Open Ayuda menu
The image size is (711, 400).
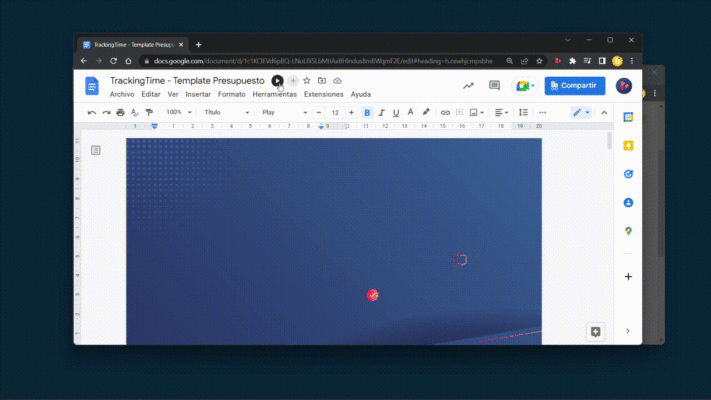pyautogui.click(x=361, y=94)
